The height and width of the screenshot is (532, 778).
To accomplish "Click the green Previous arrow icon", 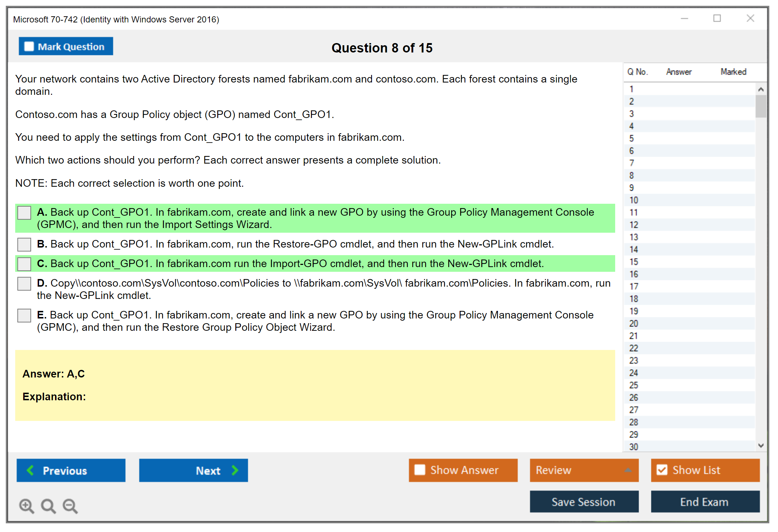I will click(30, 470).
